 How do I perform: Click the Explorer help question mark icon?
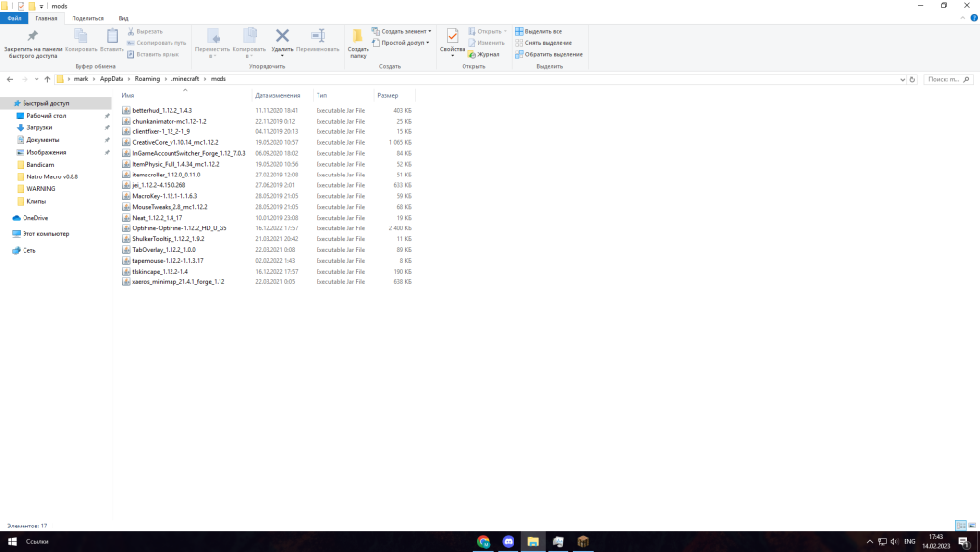(974, 18)
